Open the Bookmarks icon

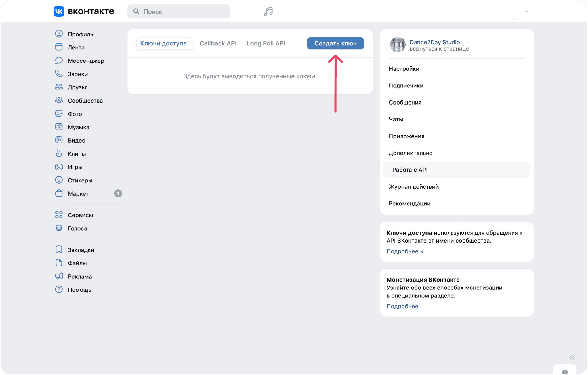(x=59, y=250)
